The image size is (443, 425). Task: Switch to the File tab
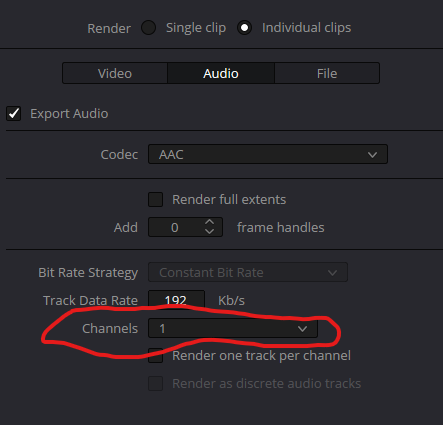point(327,73)
